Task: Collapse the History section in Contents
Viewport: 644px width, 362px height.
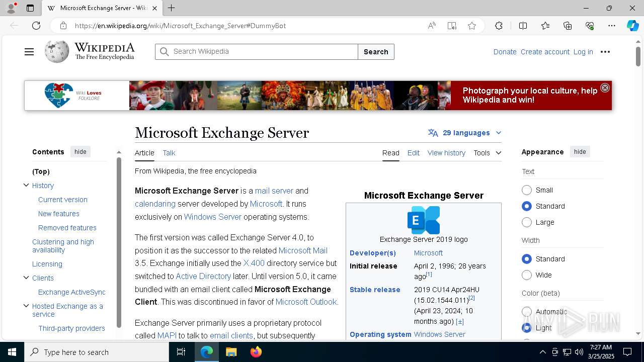Action: pyautogui.click(x=26, y=186)
